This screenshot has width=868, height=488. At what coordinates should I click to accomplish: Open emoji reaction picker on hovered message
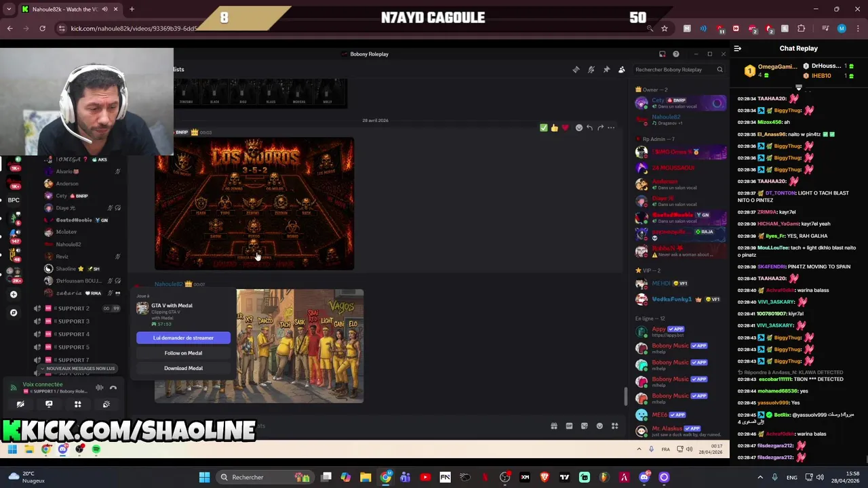tap(578, 127)
